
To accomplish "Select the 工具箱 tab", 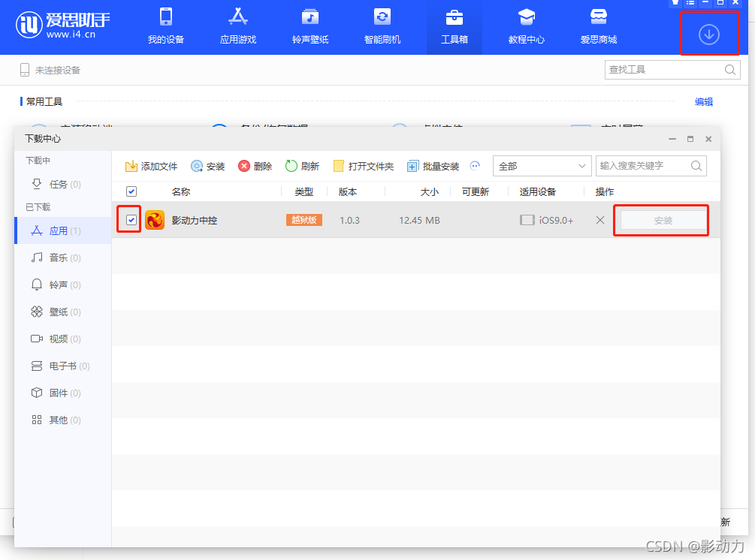I will [454, 26].
